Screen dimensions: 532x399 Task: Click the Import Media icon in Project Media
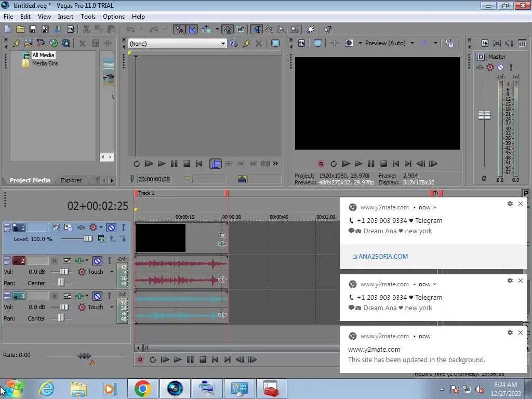tap(28, 43)
